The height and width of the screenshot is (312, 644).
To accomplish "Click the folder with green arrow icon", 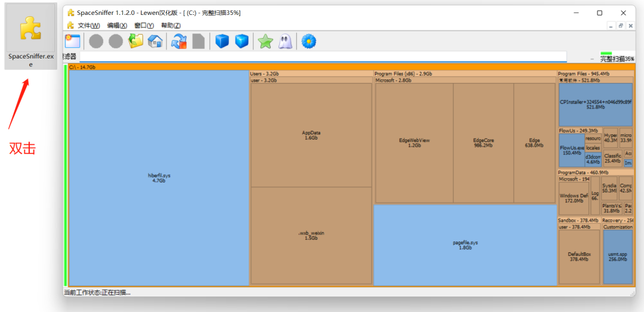I will (x=136, y=41).
